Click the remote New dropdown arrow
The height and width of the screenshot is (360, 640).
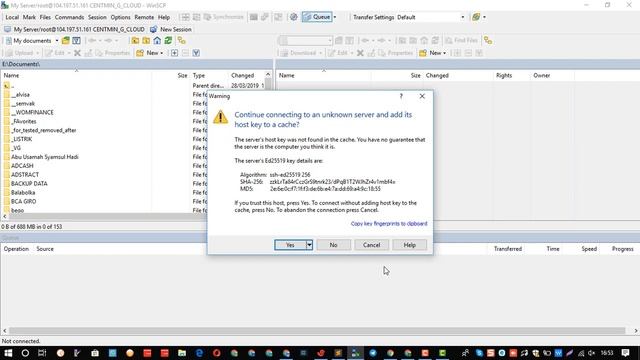point(444,53)
